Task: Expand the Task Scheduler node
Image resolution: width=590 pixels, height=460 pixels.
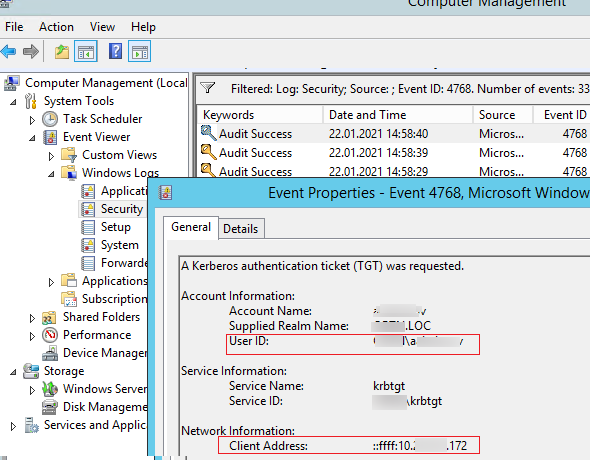Action: tap(32, 120)
